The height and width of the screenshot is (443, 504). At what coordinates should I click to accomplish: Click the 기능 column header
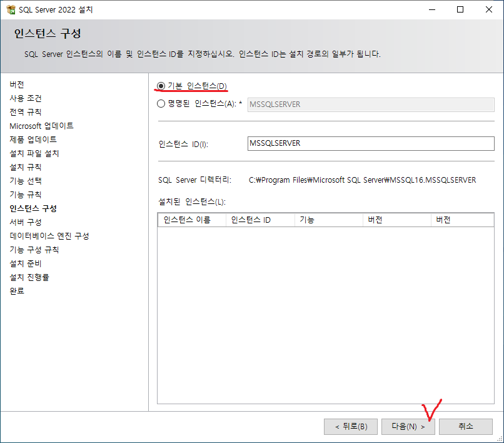[x=329, y=220]
